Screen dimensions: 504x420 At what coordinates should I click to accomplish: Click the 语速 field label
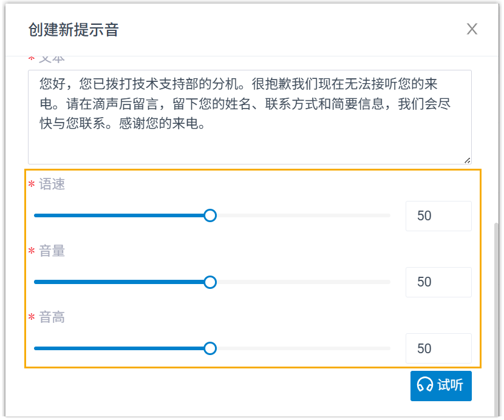click(52, 185)
